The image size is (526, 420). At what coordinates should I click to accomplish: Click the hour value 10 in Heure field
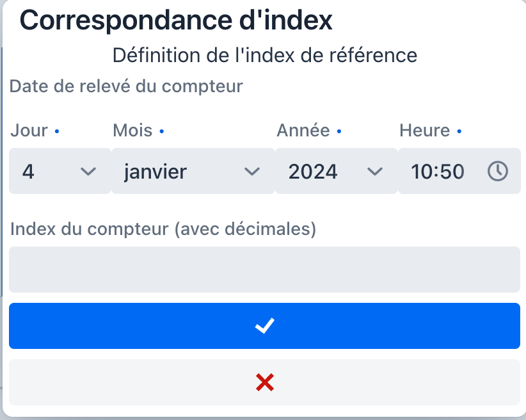(x=422, y=171)
